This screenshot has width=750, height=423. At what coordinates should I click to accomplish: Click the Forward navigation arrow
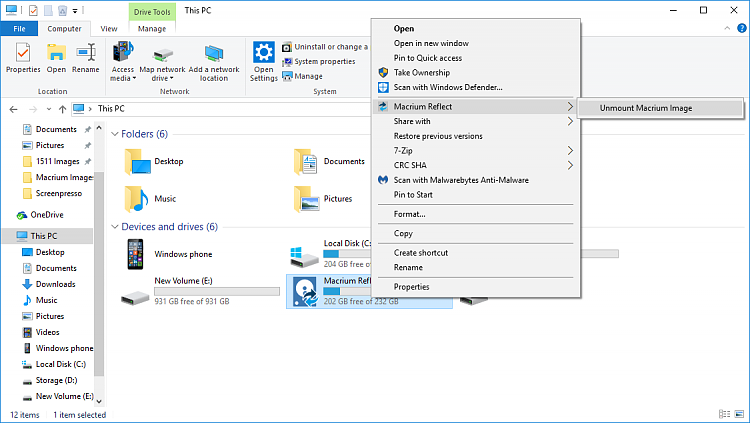tap(33, 109)
